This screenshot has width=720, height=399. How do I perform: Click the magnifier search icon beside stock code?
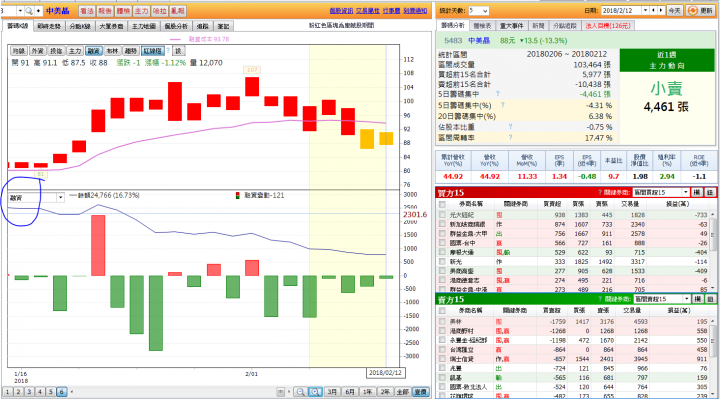coord(29,11)
